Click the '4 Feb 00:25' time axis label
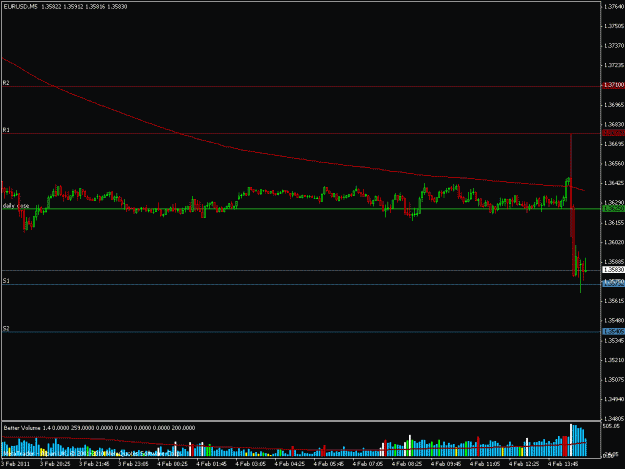 click(173, 464)
